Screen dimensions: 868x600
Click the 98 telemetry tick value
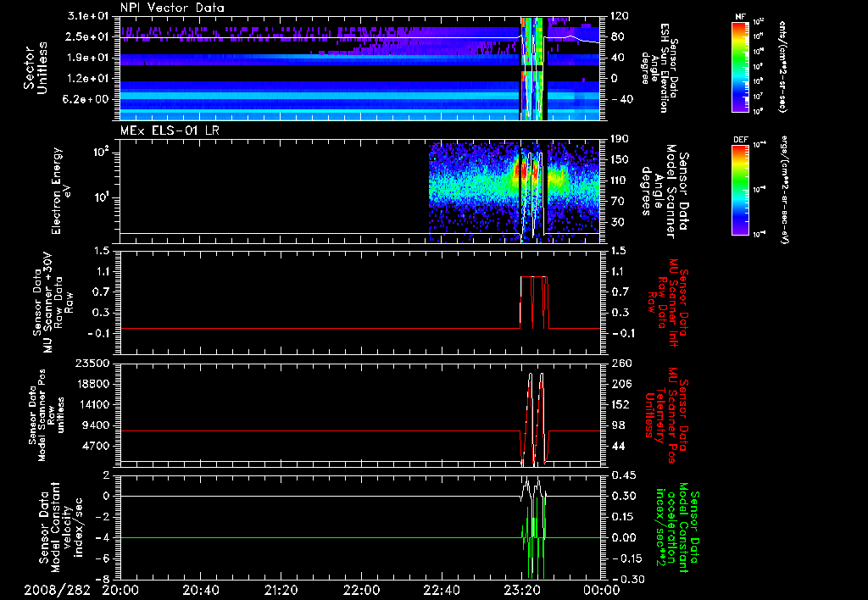[618, 425]
